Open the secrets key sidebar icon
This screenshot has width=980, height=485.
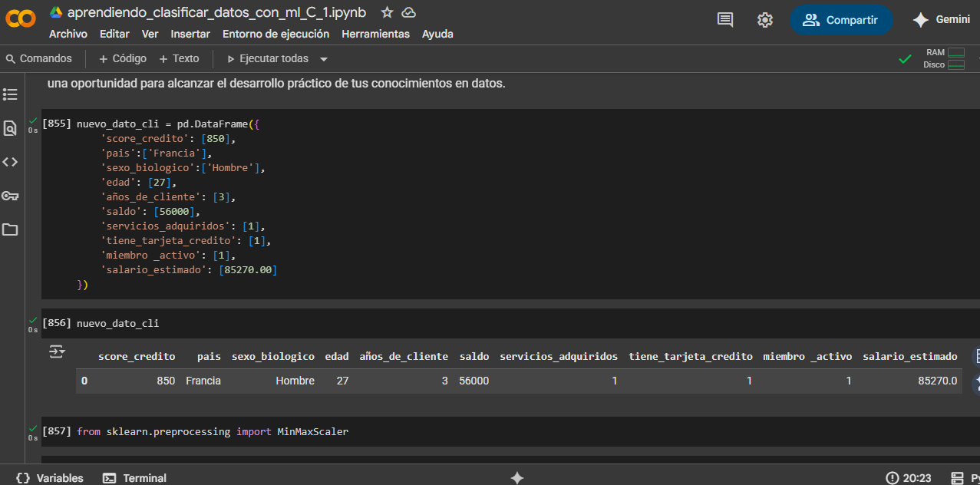click(10, 196)
